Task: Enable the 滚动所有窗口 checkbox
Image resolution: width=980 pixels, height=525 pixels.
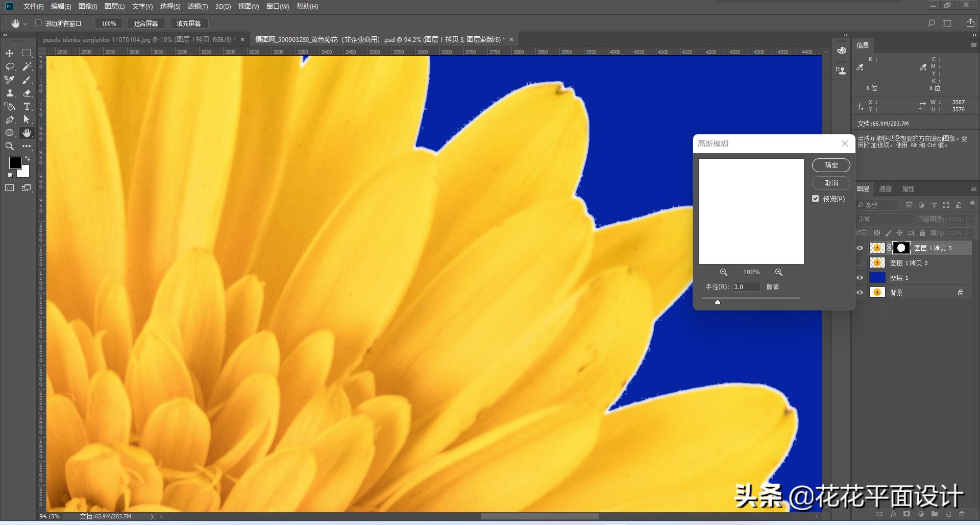Action: 39,23
